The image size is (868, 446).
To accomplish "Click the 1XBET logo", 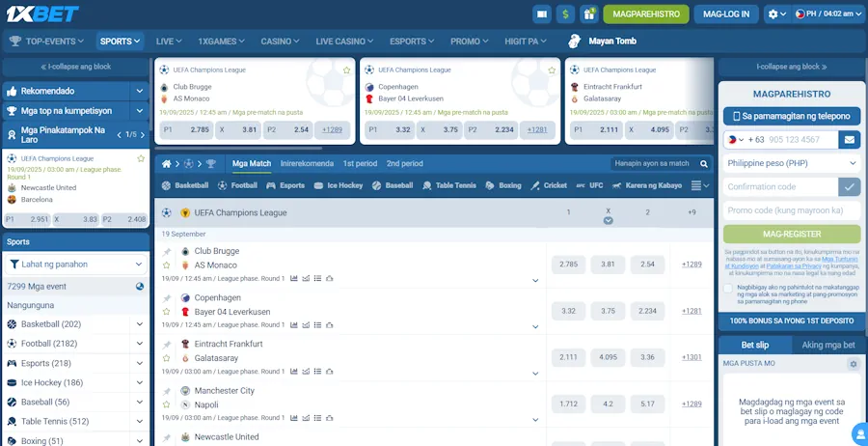I will click(x=42, y=14).
